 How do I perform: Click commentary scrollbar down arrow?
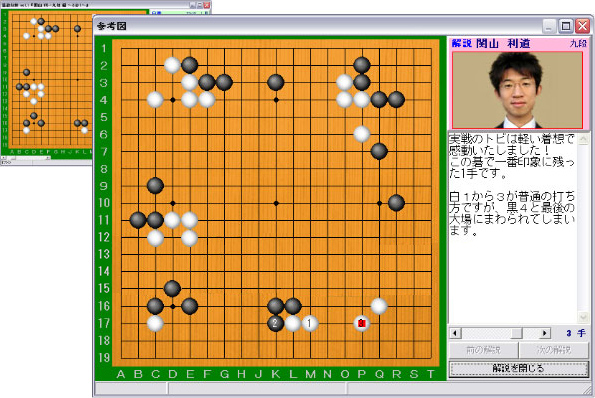(x=583, y=316)
